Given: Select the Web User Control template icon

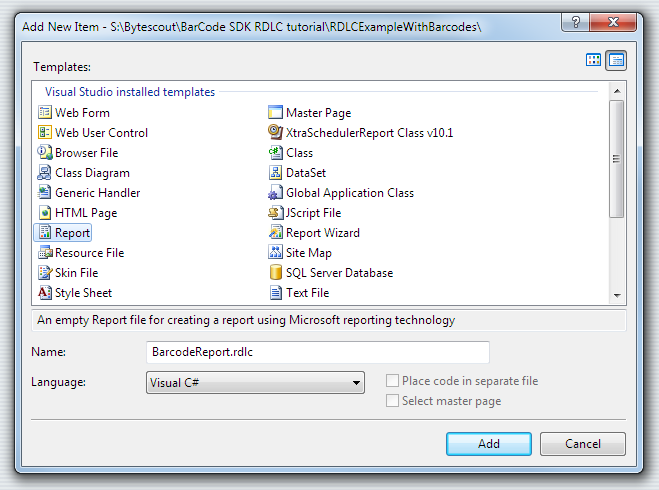Looking at the screenshot, I should click(45, 132).
